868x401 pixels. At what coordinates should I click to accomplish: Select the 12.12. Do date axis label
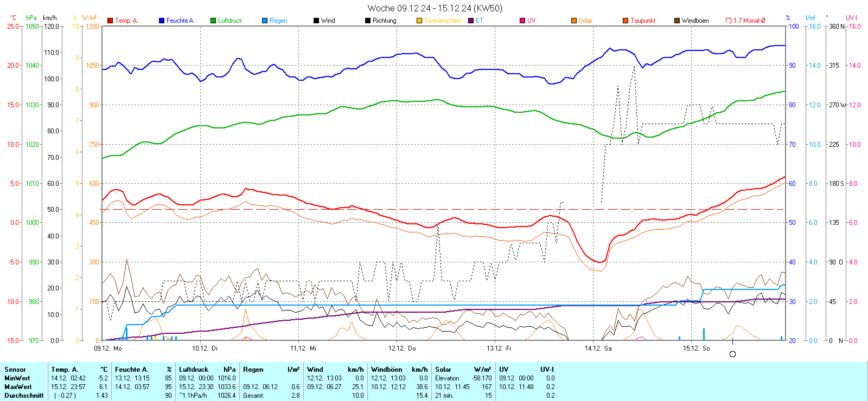coord(402,348)
